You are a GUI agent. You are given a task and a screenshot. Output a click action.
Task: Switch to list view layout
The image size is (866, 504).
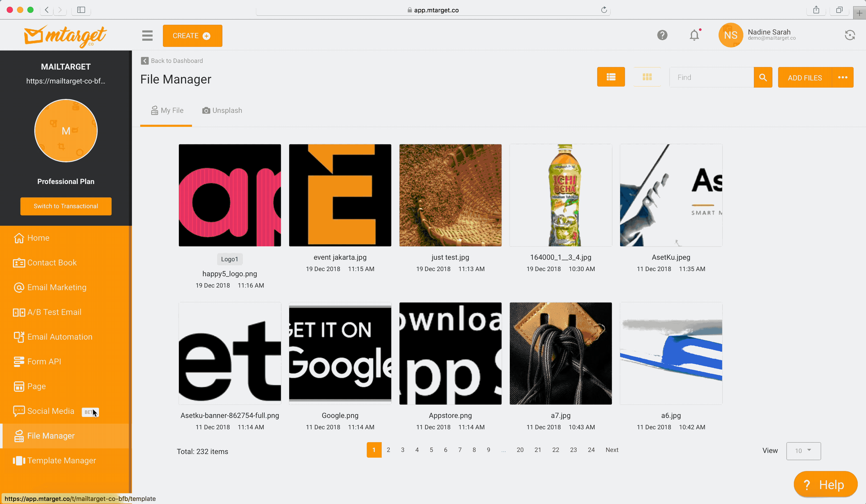pyautogui.click(x=611, y=77)
